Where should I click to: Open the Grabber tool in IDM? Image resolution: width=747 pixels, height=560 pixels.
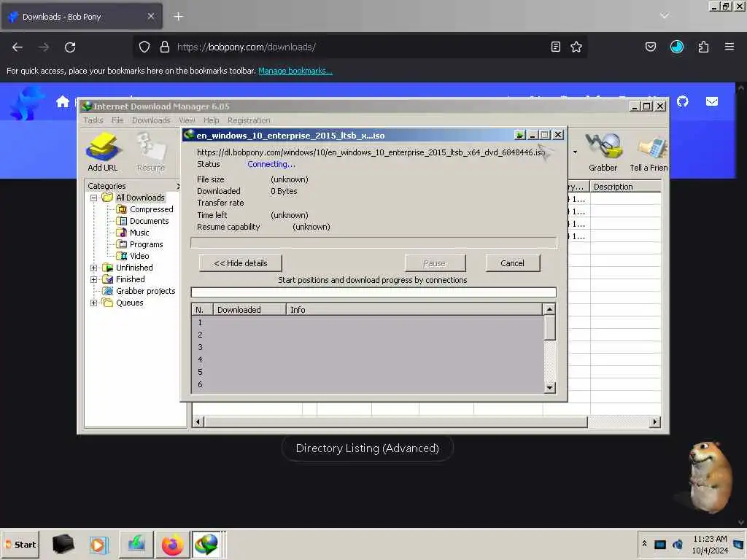click(x=603, y=152)
